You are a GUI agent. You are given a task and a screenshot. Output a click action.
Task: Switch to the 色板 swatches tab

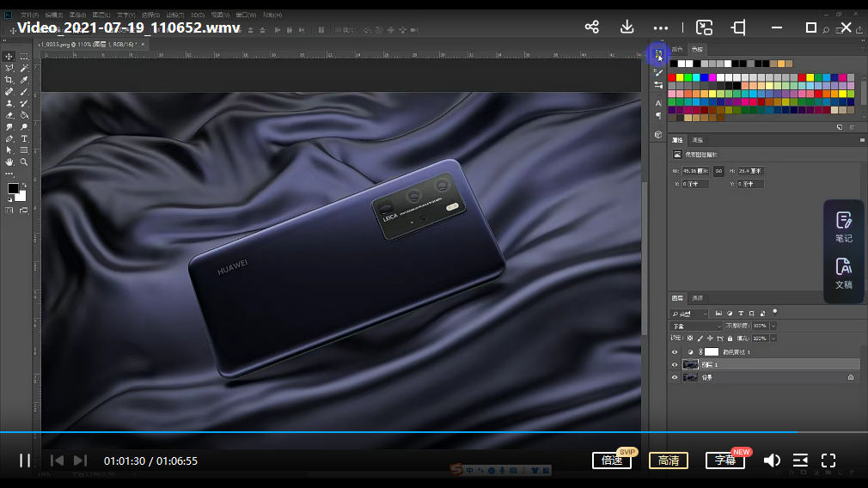697,49
